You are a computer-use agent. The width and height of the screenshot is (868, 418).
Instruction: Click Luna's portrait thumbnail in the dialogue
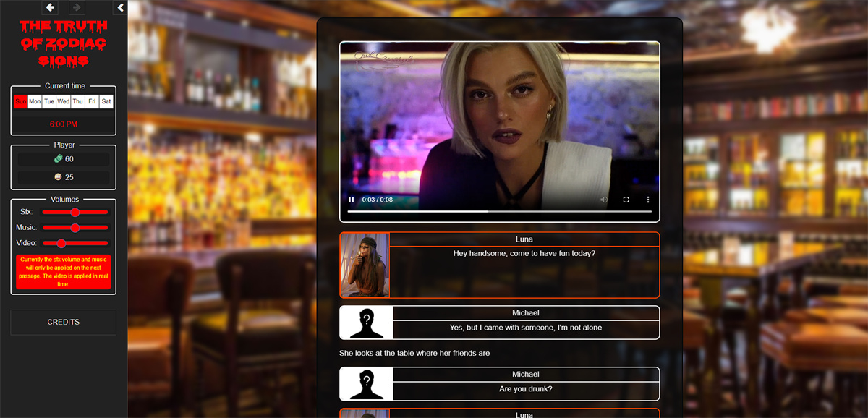point(365,265)
